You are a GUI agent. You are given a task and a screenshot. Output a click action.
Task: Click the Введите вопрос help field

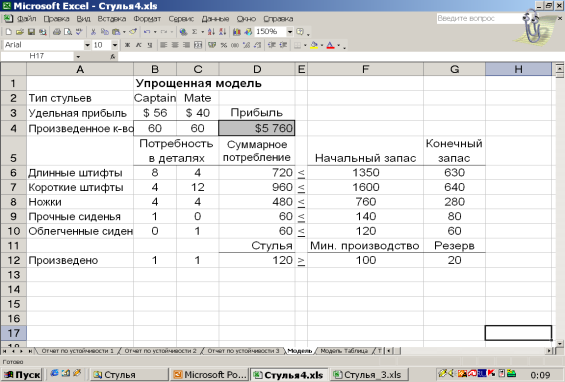[x=479, y=18]
